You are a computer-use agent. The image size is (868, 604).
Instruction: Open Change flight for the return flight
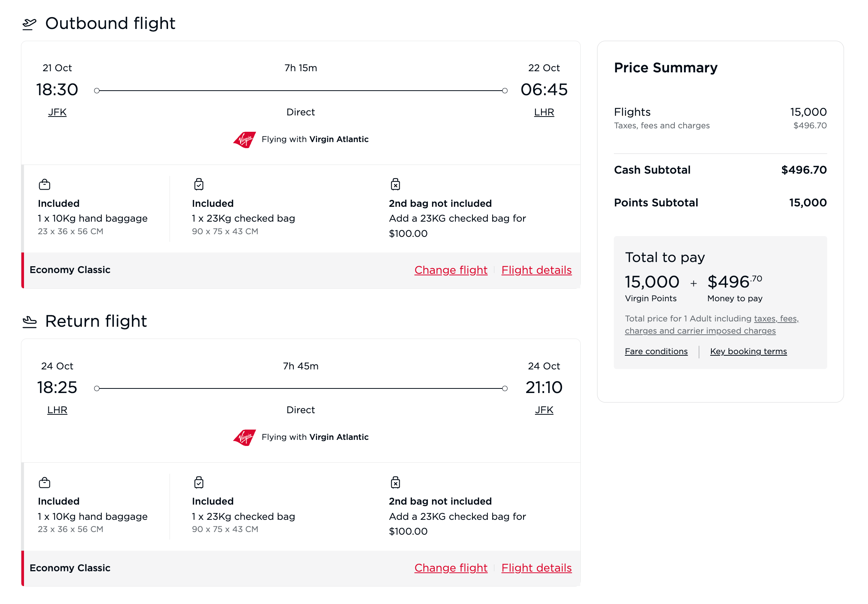click(451, 568)
